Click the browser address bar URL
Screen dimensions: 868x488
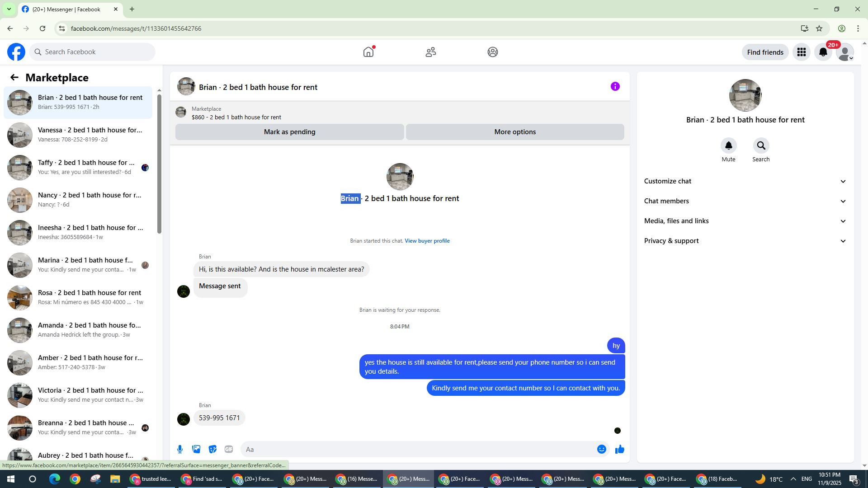(136, 28)
